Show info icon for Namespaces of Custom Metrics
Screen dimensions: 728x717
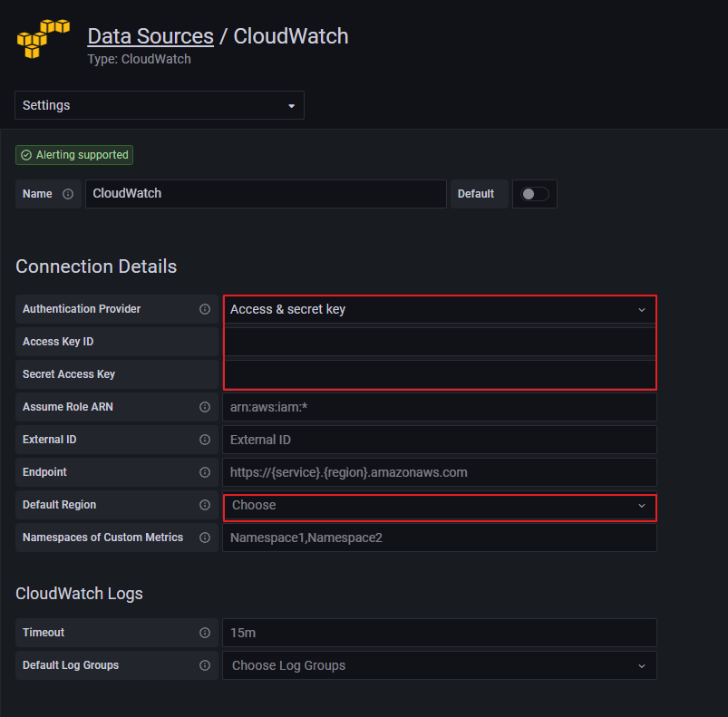(x=205, y=538)
